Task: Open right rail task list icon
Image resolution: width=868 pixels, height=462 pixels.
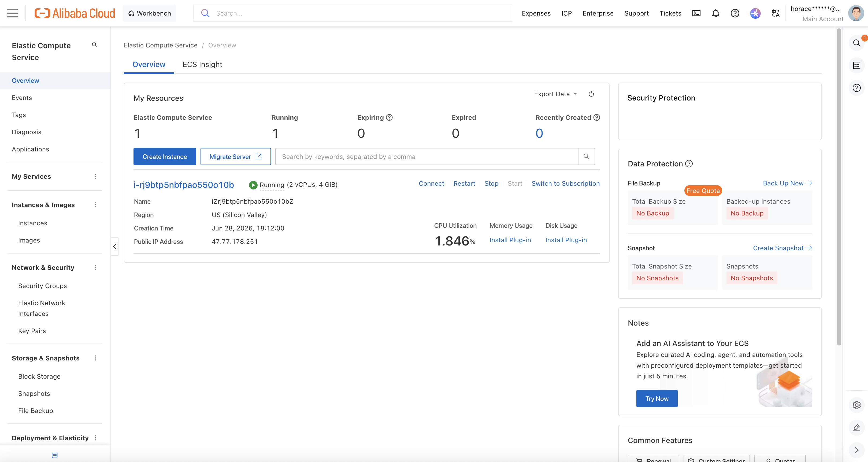Action: click(x=856, y=65)
